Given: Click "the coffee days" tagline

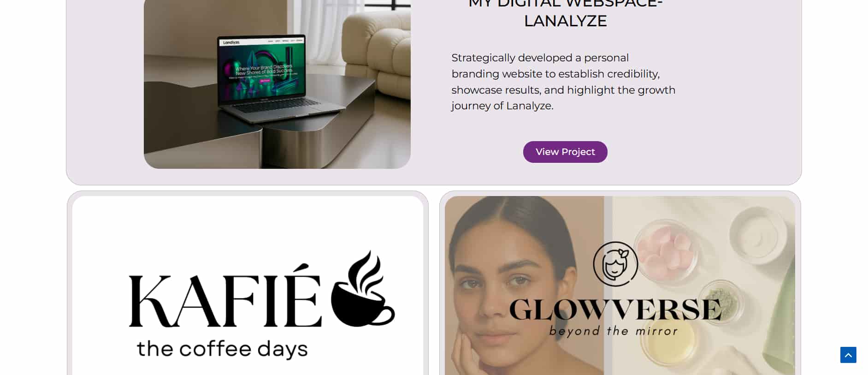Looking at the screenshot, I should tap(222, 349).
